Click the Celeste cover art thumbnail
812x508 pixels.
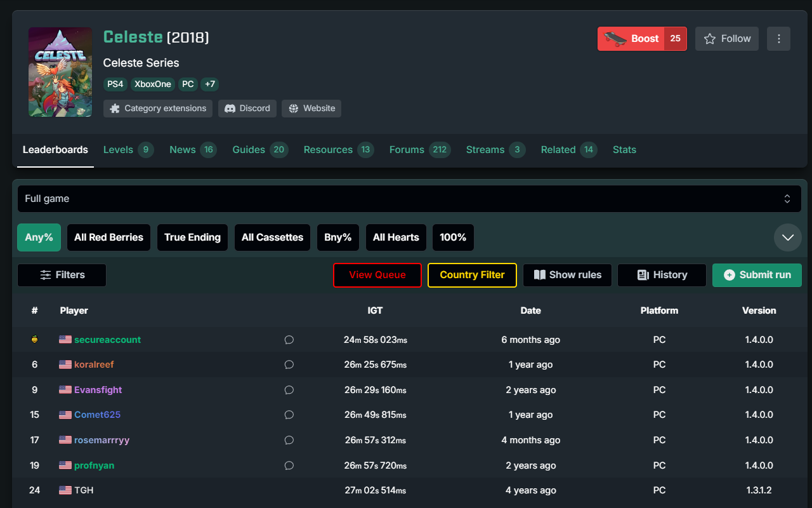(60, 72)
